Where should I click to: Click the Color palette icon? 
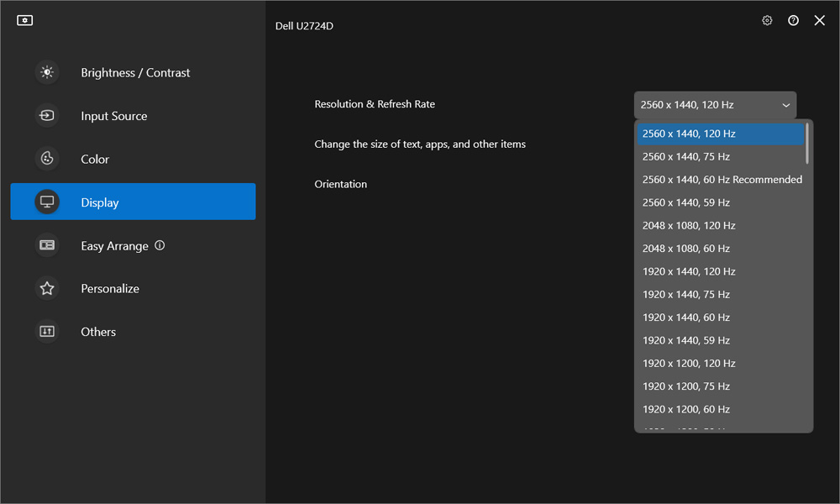click(x=47, y=159)
